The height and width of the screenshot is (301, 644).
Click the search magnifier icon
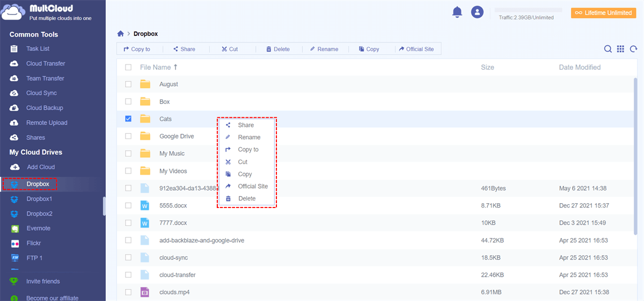pos(608,49)
